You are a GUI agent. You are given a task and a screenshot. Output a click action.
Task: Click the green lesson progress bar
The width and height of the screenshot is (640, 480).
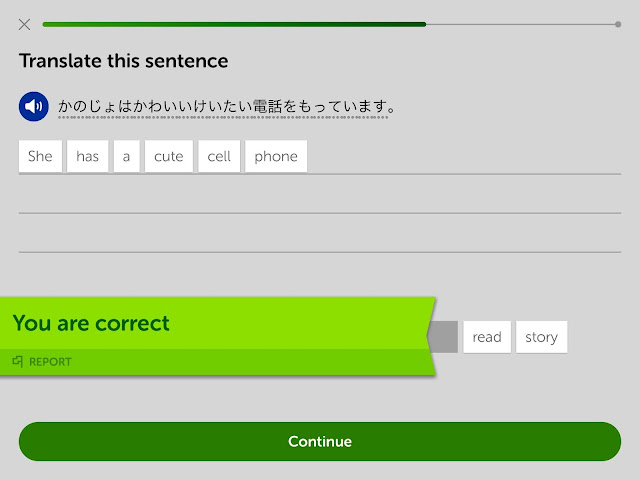234,24
